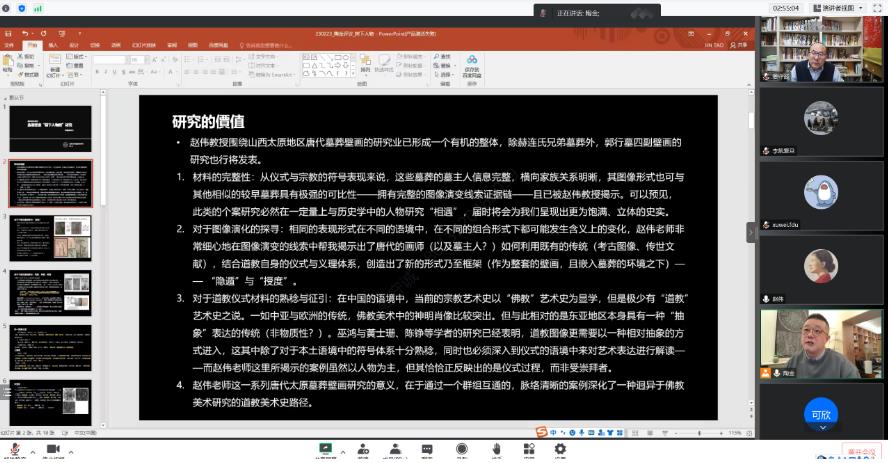This screenshot has width=891, height=463.
Task: Open audio options arrow beside microphone
Action: 32,452
